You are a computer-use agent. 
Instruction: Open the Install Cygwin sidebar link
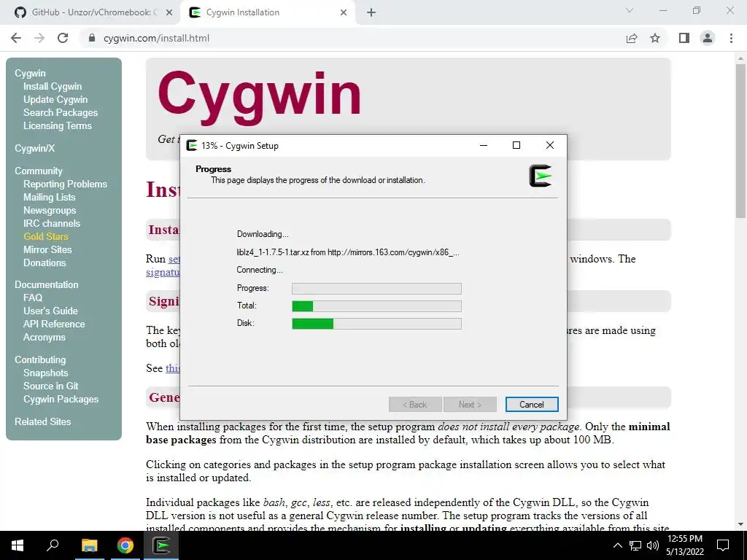[53, 86]
